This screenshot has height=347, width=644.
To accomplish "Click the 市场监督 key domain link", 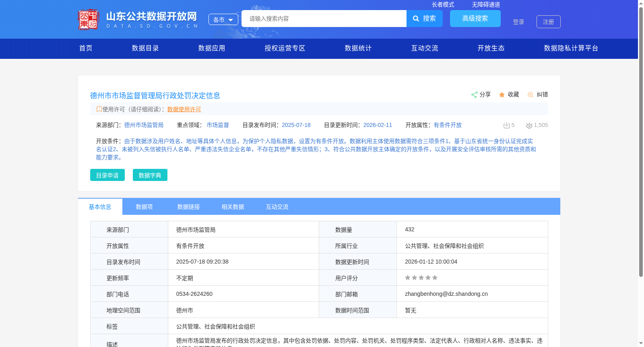I will (218, 125).
